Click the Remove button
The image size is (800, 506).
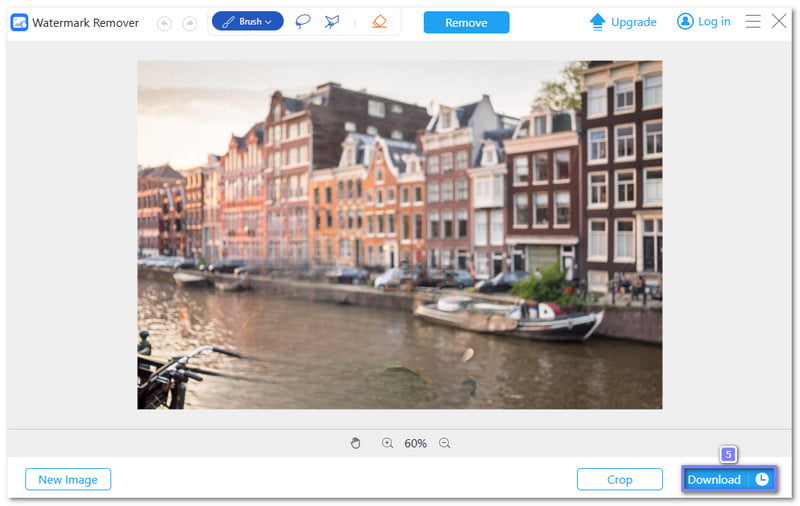[466, 22]
